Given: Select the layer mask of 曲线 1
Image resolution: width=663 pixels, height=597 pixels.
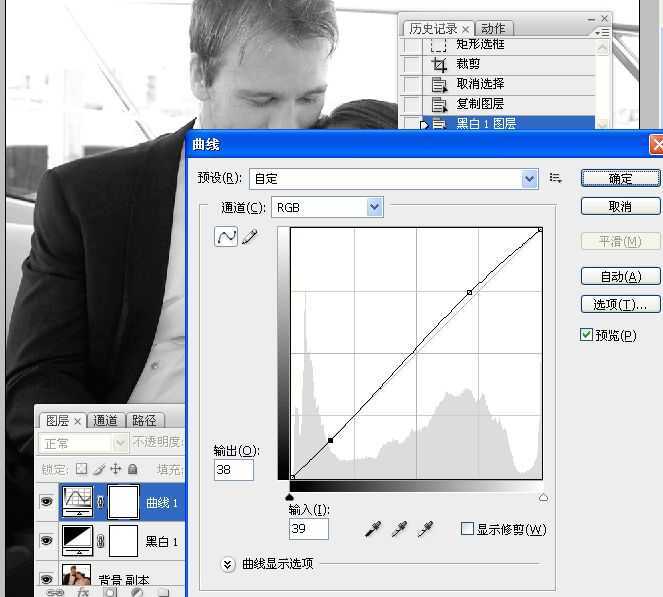Looking at the screenshot, I should pyautogui.click(x=123, y=502).
